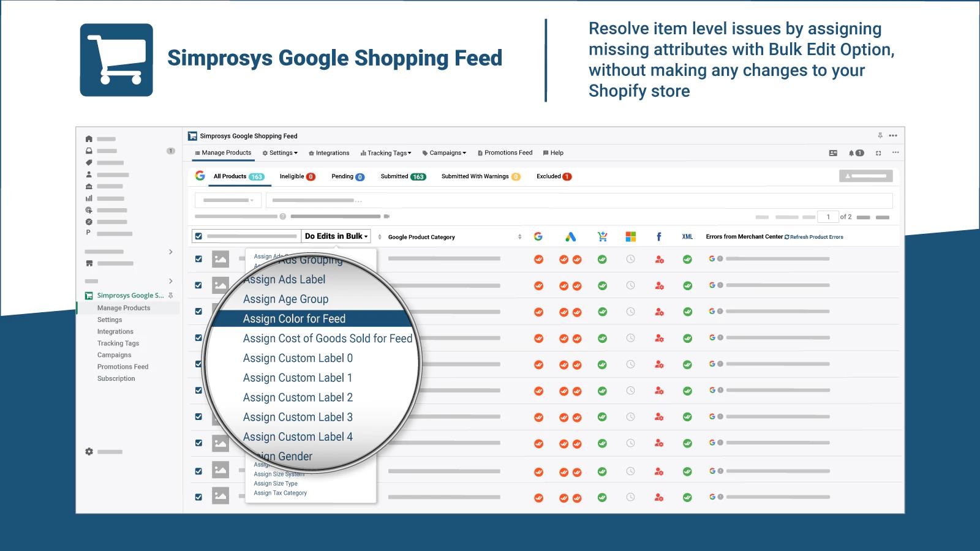Sort by Google Product Category column

coord(421,237)
